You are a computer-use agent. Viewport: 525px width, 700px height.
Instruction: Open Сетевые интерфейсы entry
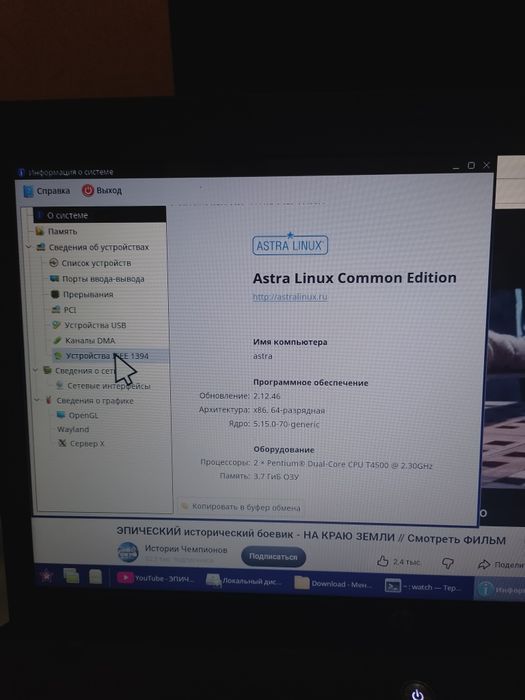point(108,386)
